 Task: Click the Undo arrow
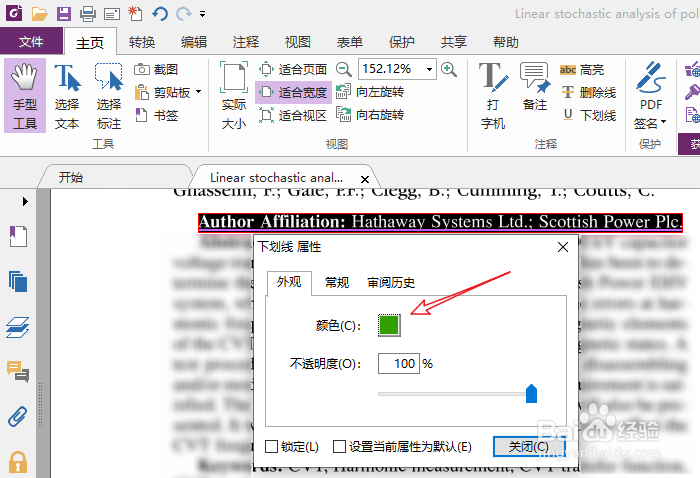tap(160, 14)
